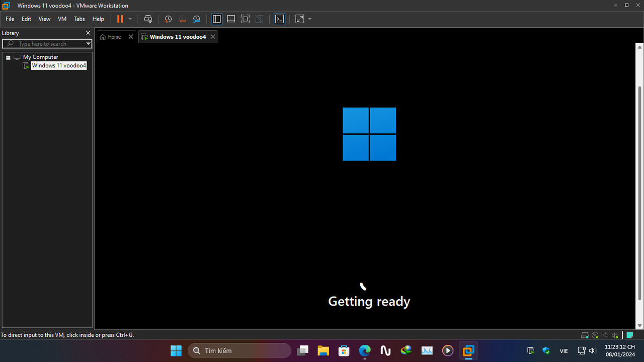The height and width of the screenshot is (362, 644).
Task: Take a snapshot of this virtual machine
Action: pos(168,19)
